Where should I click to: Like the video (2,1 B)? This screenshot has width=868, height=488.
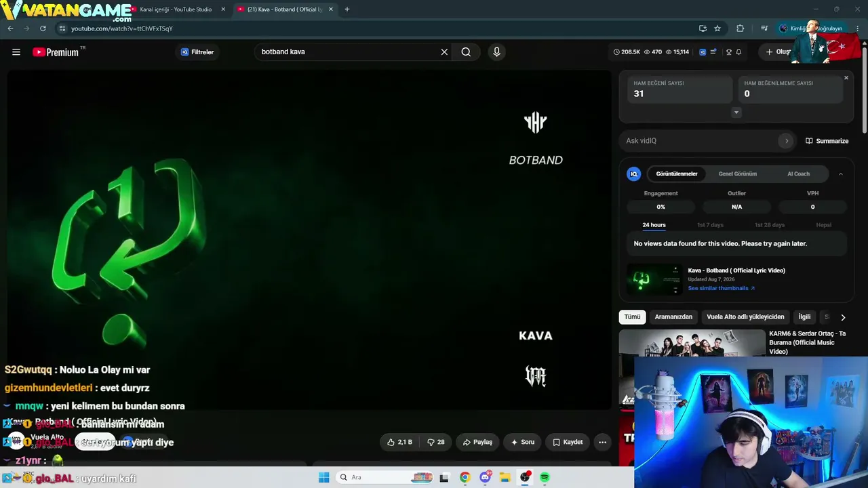click(x=399, y=443)
